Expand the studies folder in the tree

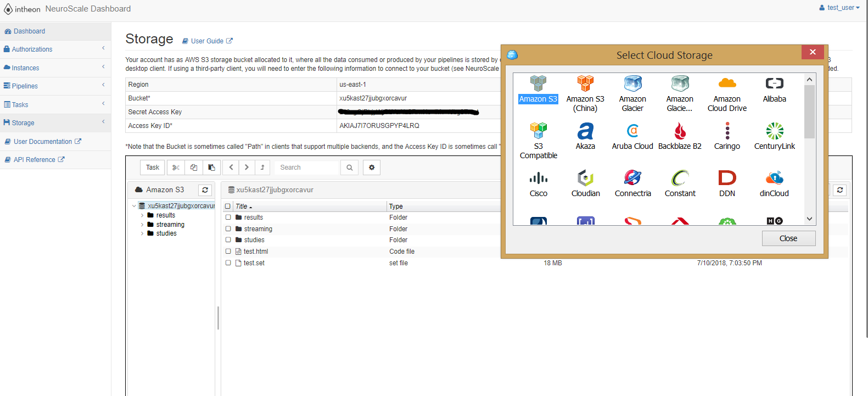(x=142, y=233)
